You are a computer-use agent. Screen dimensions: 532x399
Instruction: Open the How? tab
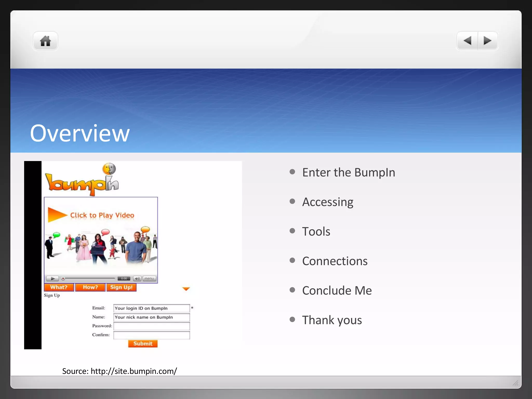click(90, 287)
